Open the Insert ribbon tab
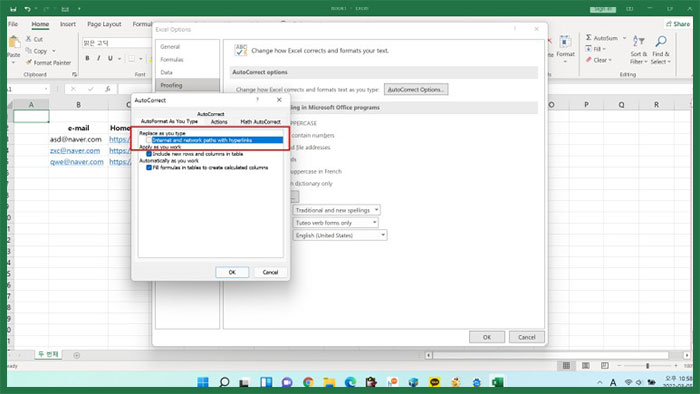Image resolution: width=700 pixels, height=394 pixels. (68, 24)
